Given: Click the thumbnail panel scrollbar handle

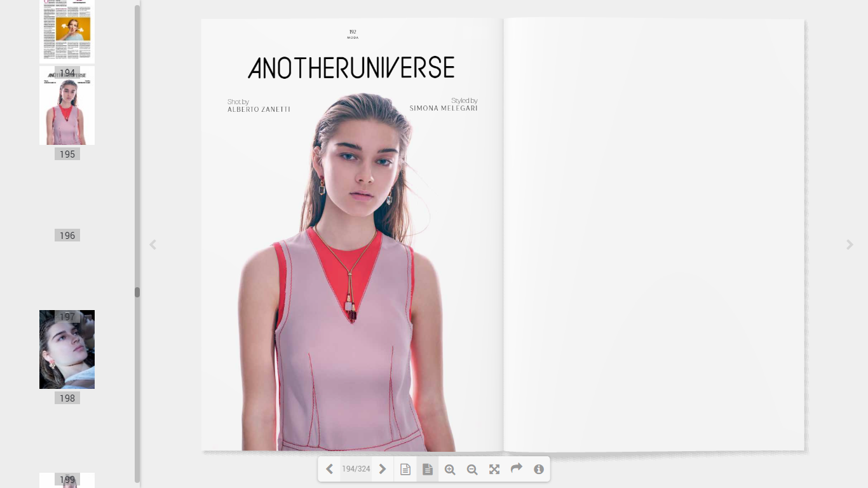Looking at the screenshot, I should point(137,292).
